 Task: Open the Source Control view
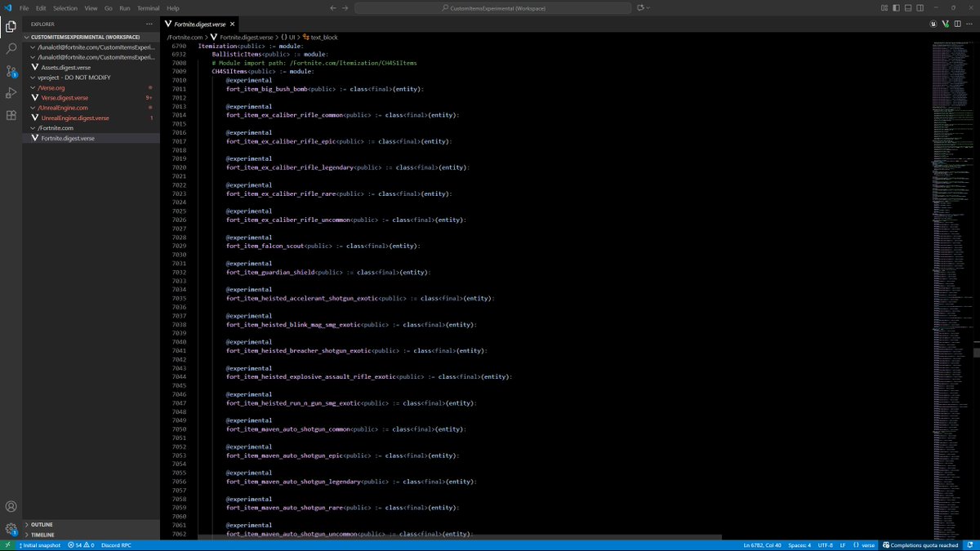point(11,71)
